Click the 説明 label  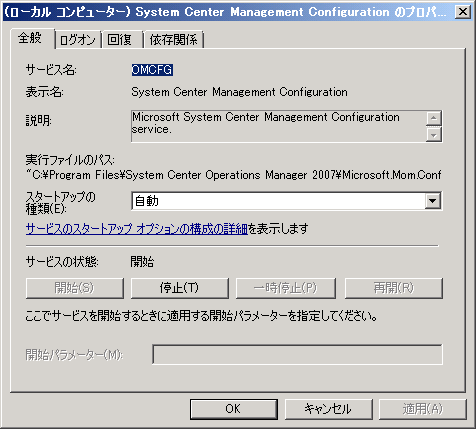pyautogui.click(x=38, y=120)
